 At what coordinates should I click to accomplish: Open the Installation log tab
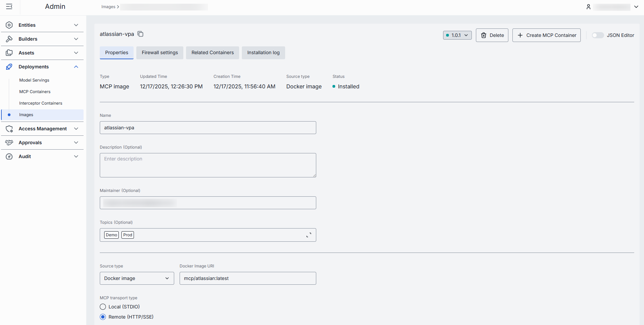[x=263, y=52]
